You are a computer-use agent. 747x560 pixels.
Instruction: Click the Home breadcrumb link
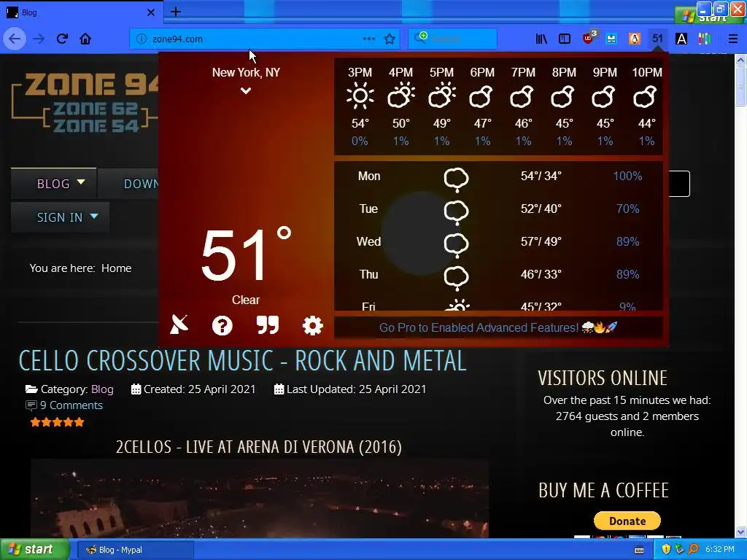[x=116, y=268]
